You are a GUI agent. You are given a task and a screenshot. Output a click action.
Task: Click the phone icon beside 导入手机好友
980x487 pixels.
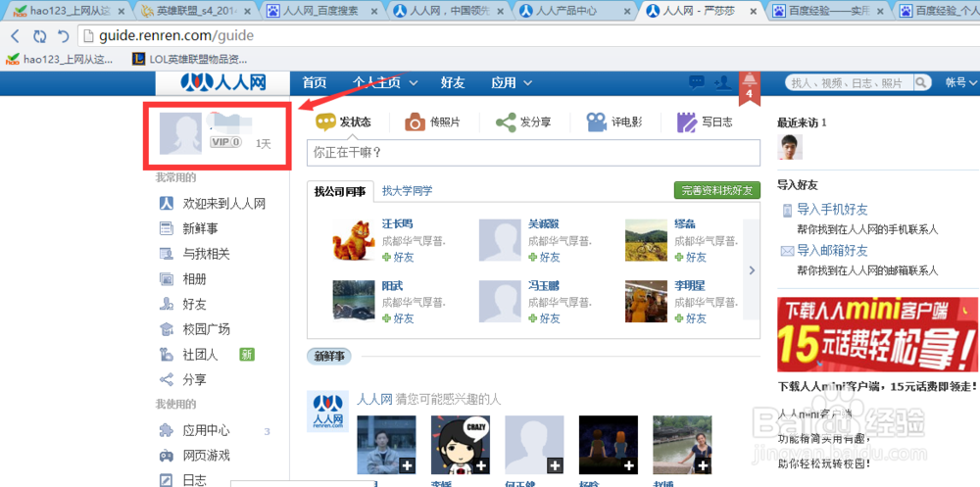[x=787, y=210]
